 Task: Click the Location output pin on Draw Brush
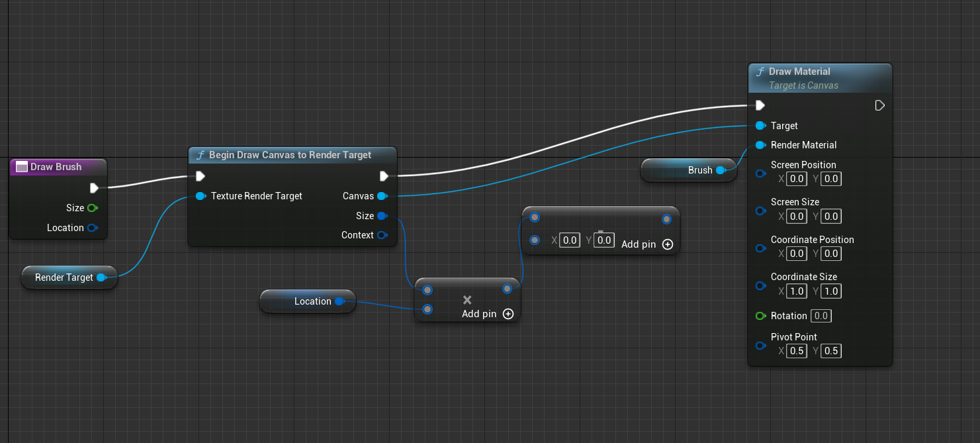pyautogui.click(x=92, y=228)
